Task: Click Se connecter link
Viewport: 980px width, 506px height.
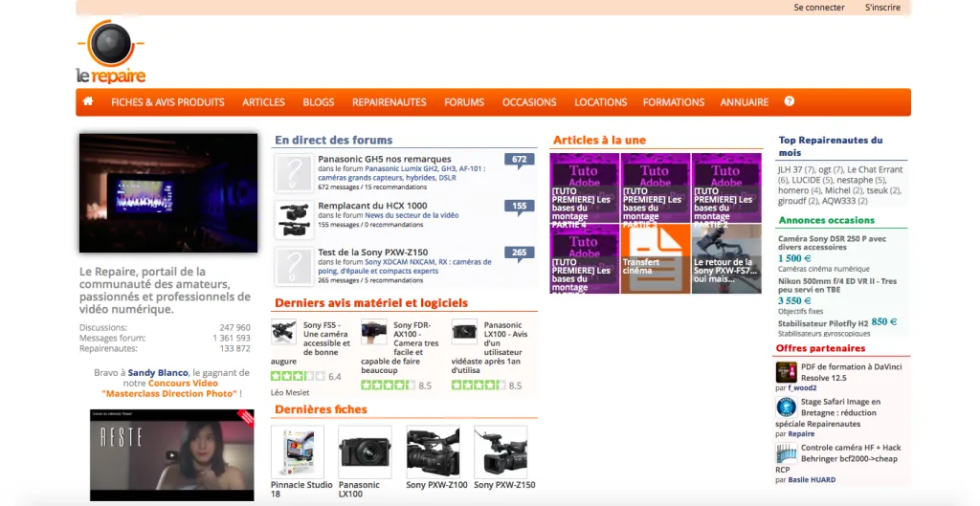Action: click(x=819, y=8)
